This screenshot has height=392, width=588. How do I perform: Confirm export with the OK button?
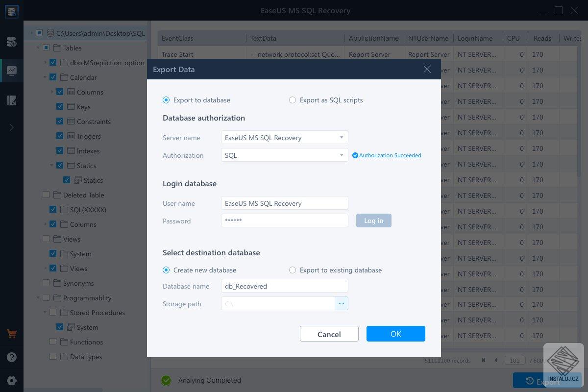[x=396, y=334]
